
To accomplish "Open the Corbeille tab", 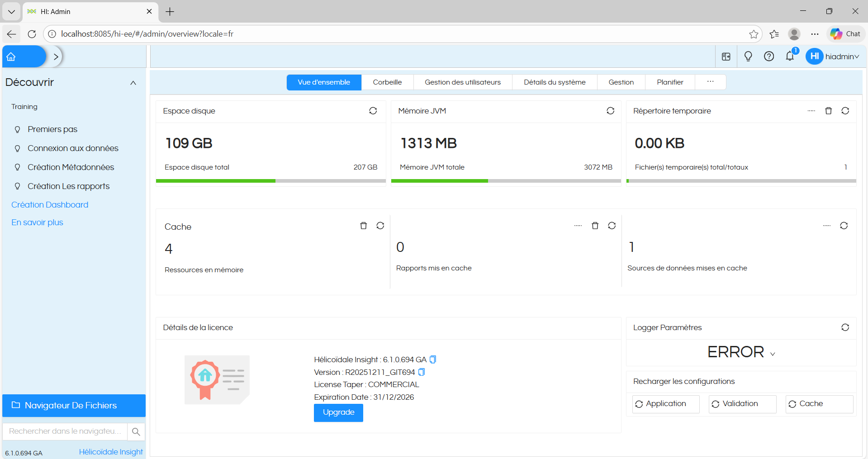I will pyautogui.click(x=387, y=82).
